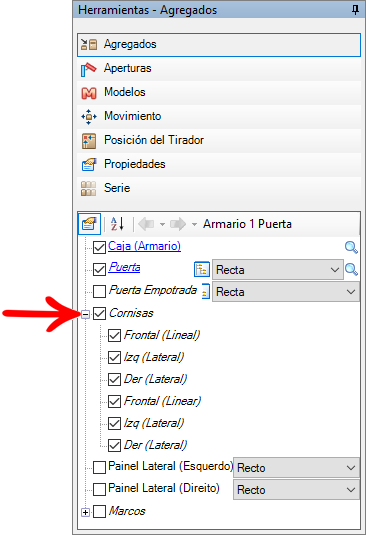Click the Serie cabinets icon
Image resolution: width=366 pixels, height=535 pixels.
[89, 188]
